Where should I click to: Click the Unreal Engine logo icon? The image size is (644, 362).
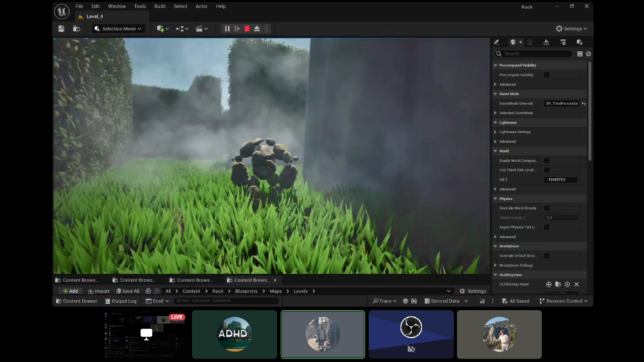point(62,12)
